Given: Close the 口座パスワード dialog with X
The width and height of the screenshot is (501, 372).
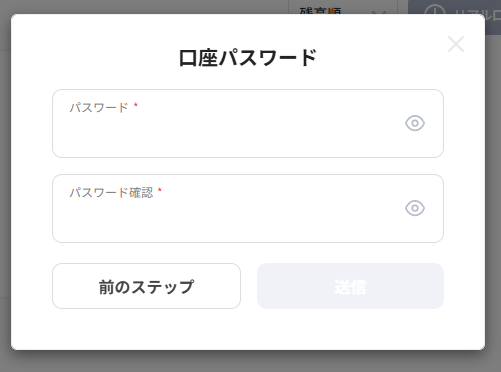Looking at the screenshot, I should tap(456, 44).
